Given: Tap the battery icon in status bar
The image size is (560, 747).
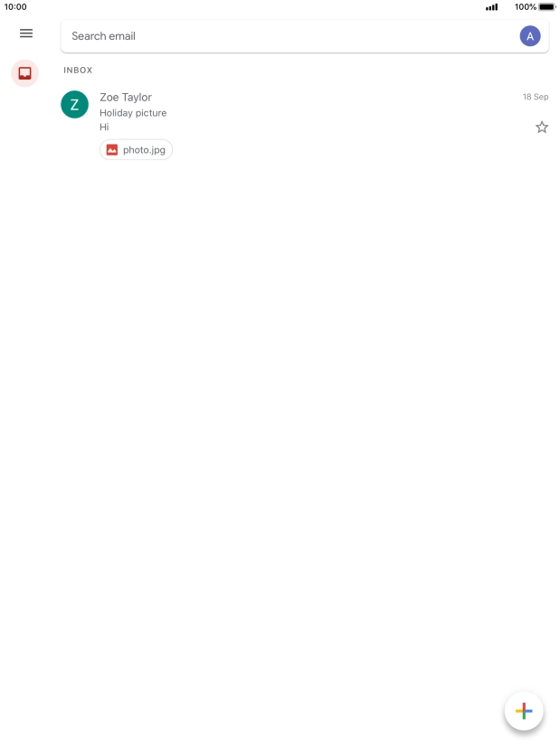Looking at the screenshot, I should [x=547, y=7].
